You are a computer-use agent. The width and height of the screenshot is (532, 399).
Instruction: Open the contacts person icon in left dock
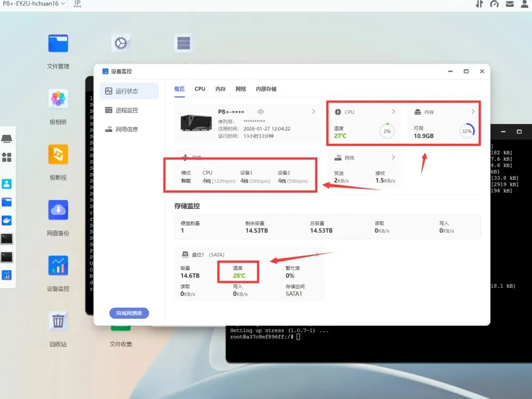coord(7,184)
